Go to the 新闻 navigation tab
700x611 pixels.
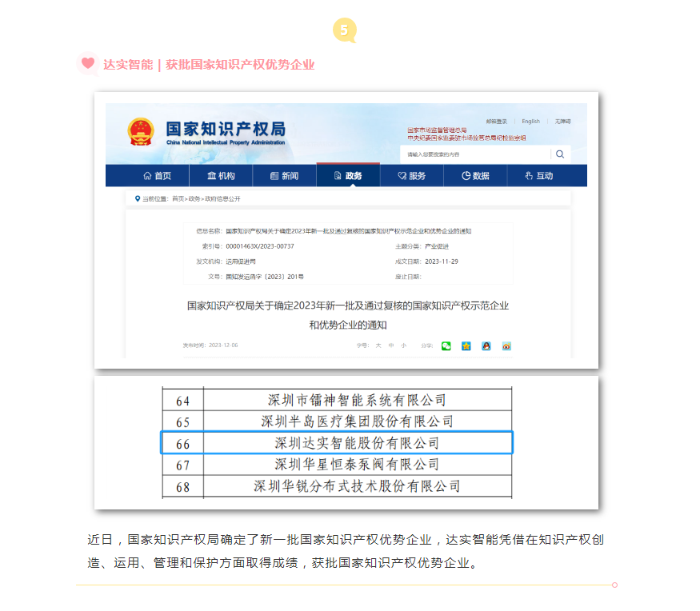(x=284, y=176)
